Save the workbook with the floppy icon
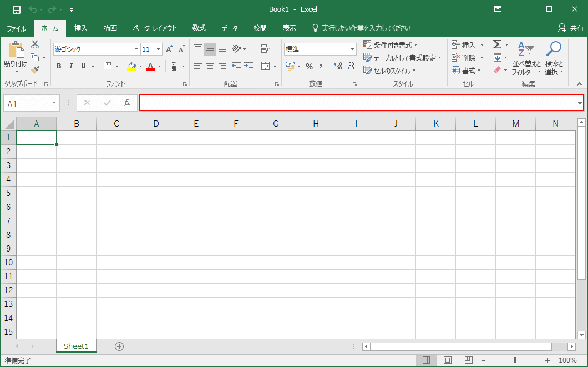This screenshot has width=588, height=367. coord(17,9)
